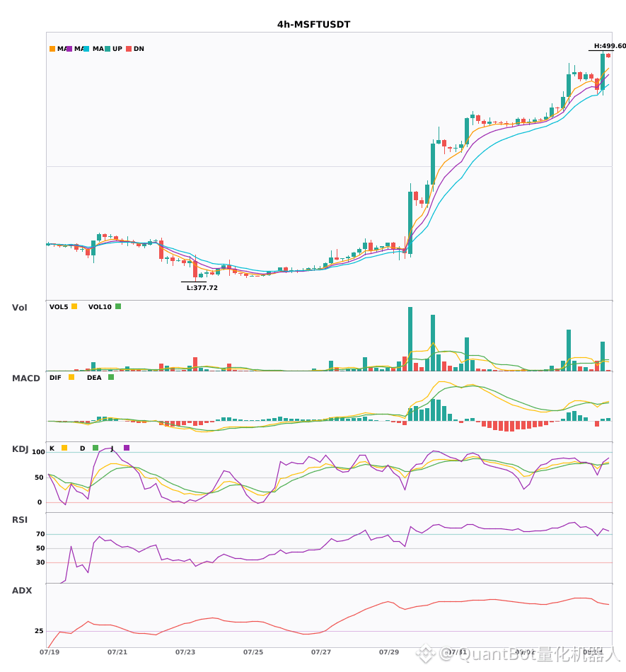Image resolution: width=626 pixels, height=672 pixels.
Task: Click the 07/23 date label
Action: pyautogui.click(x=185, y=652)
